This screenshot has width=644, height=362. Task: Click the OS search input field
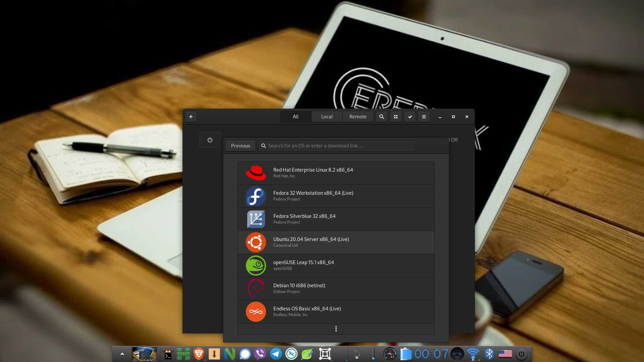tap(335, 145)
